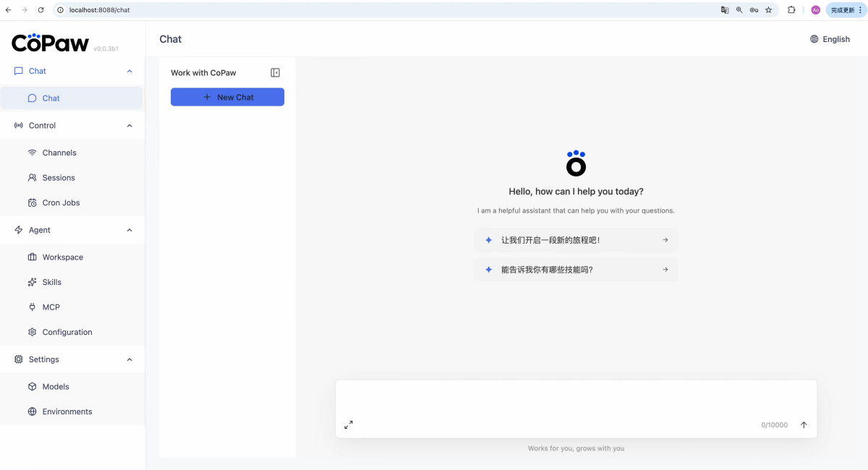The image size is (868, 470).
Task: Reload the page in the browser
Action: [x=41, y=10]
